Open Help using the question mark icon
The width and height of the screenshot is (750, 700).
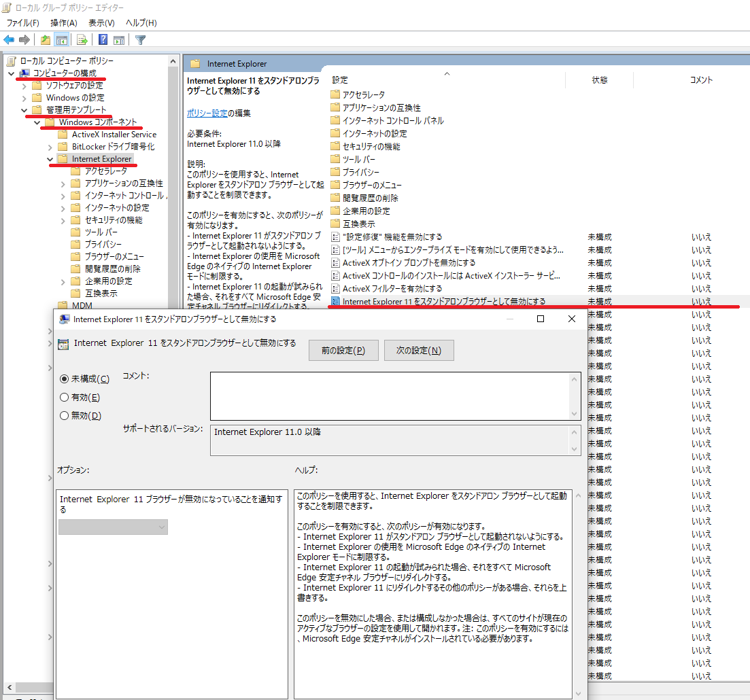102,39
